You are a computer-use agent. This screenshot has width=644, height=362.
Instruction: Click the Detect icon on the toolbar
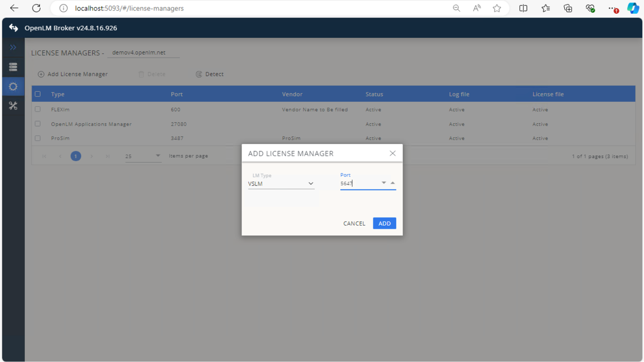click(199, 74)
